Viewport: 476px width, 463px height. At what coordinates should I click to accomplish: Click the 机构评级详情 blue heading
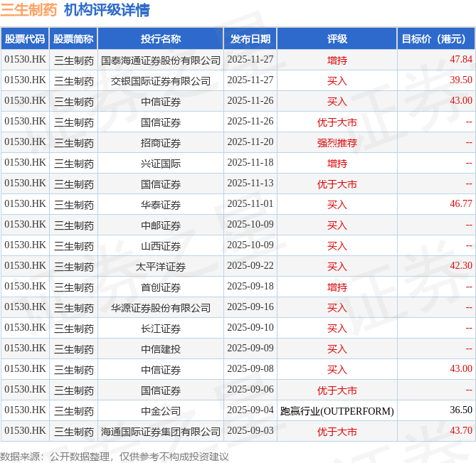click(107, 10)
